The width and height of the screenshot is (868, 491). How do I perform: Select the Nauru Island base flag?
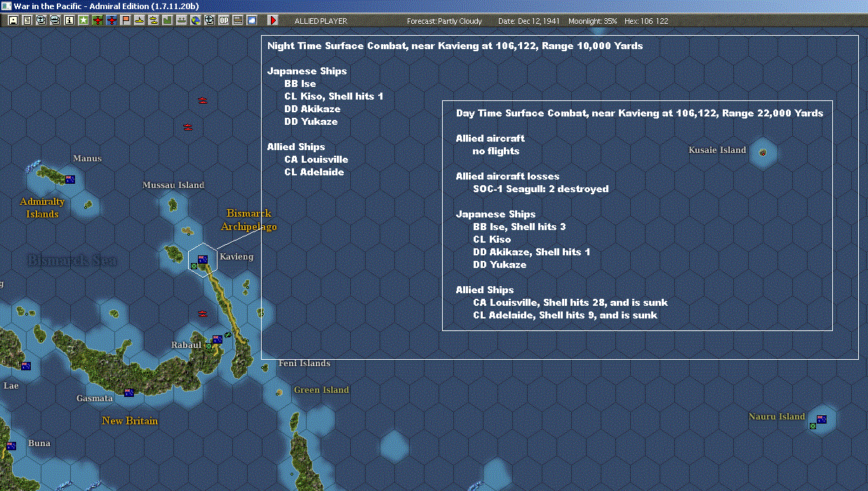click(822, 419)
